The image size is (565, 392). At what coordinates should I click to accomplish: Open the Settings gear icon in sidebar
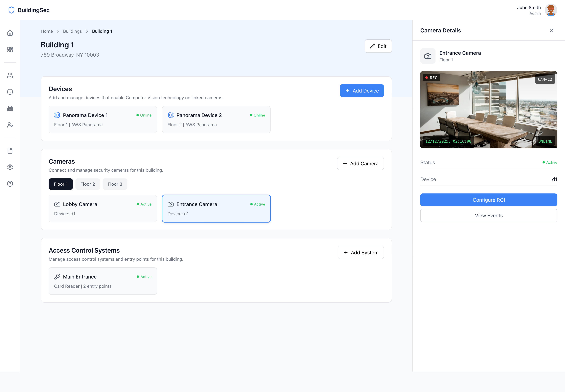pyautogui.click(x=10, y=167)
